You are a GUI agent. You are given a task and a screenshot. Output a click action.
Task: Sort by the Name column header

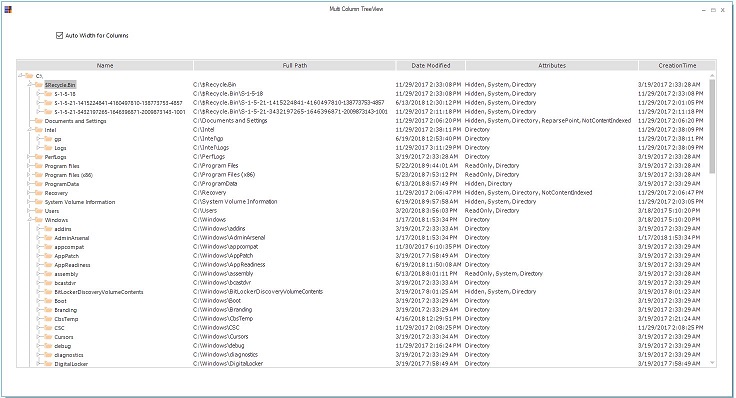point(105,65)
